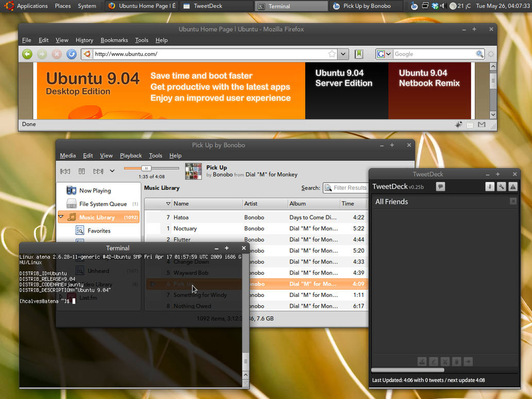
Task: Collapse the Music Library tree item
Action: (61, 217)
